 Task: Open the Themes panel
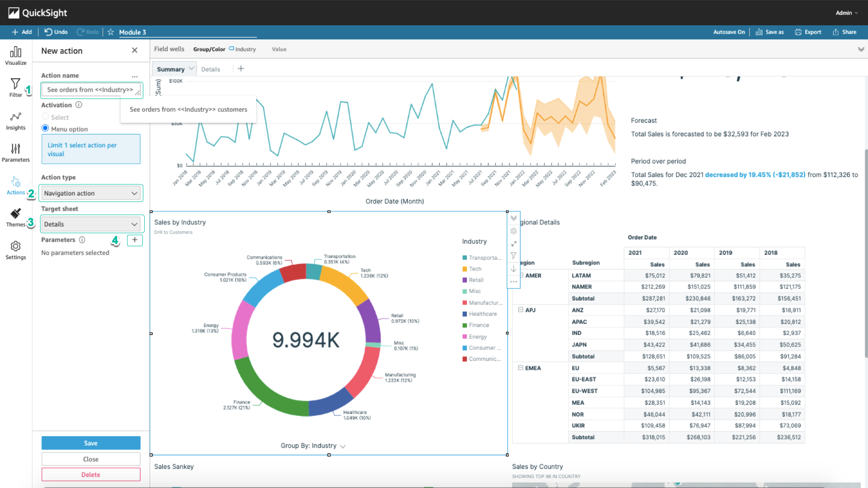15,217
